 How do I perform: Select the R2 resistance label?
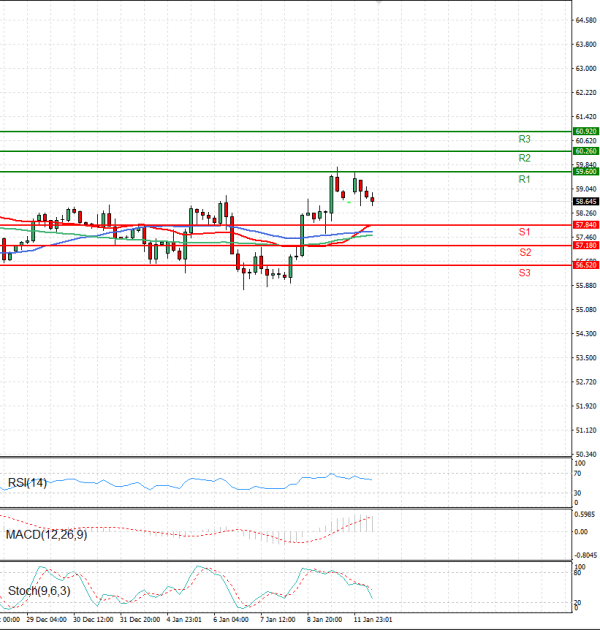(524, 159)
